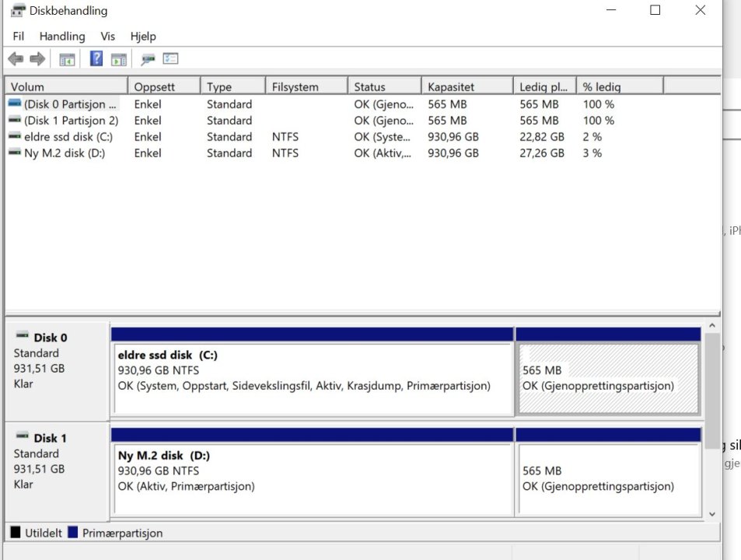Select 'Ny M.2 disk (D:)' in volume list

click(64, 153)
